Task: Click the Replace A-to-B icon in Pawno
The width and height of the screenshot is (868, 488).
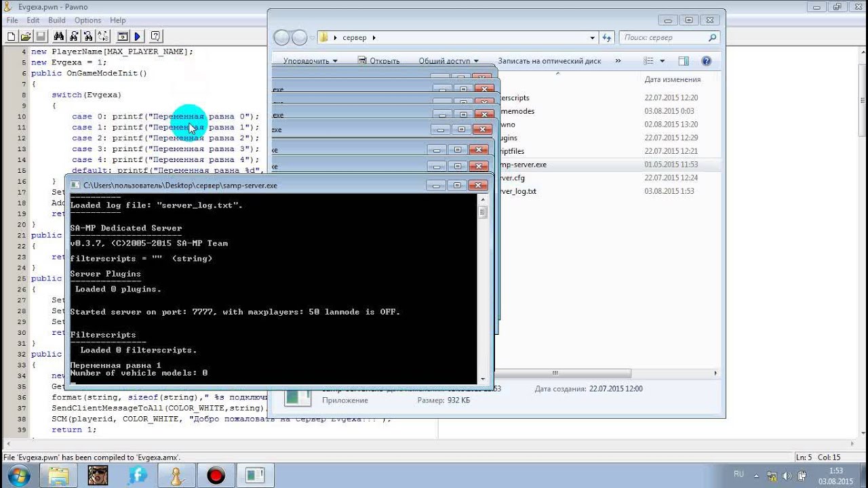Action: pyautogui.click(x=103, y=37)
